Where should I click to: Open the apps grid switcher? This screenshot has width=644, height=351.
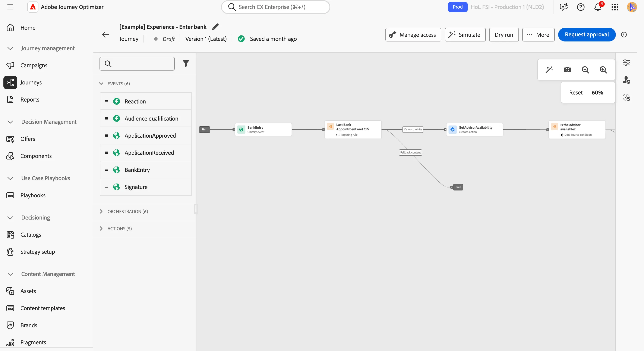tap(615, 7)
